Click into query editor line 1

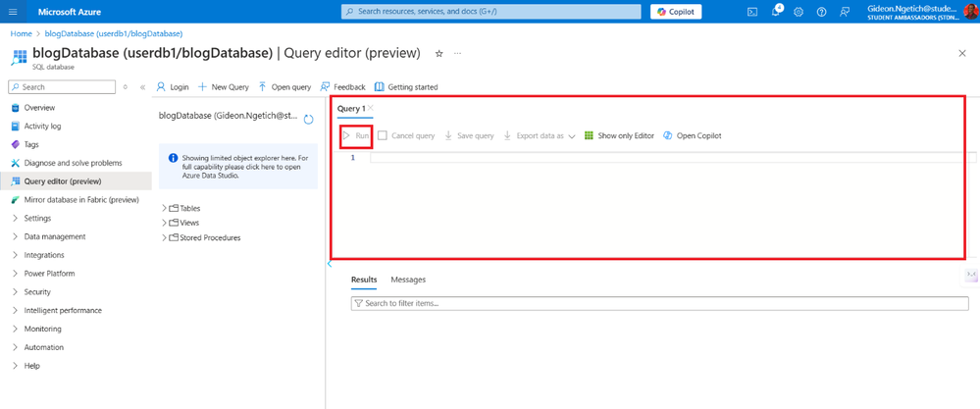669,157
